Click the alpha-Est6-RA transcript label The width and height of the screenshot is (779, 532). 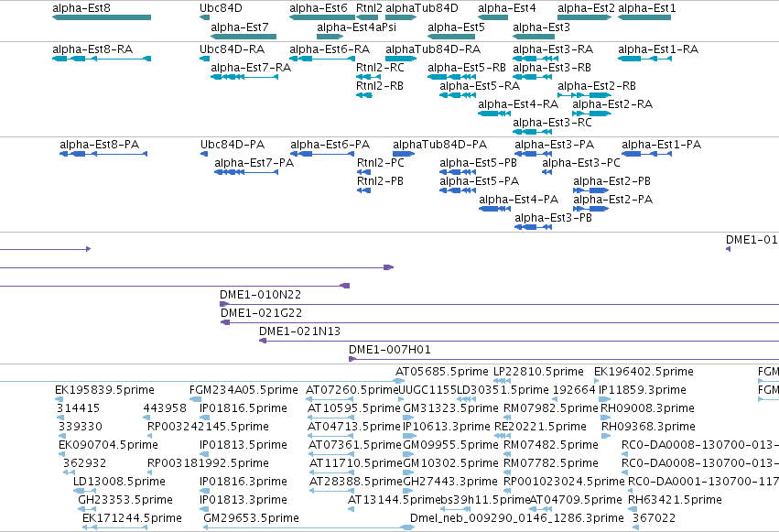pos(330,49)
